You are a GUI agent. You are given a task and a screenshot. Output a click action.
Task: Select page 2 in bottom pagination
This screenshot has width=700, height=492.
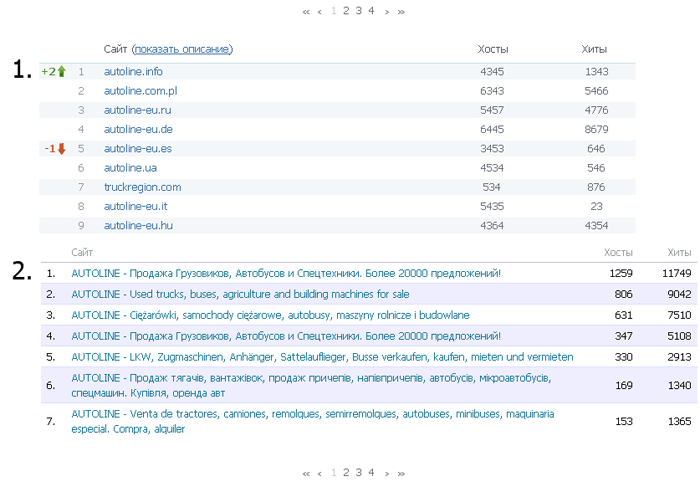click(x=346, y=472)
